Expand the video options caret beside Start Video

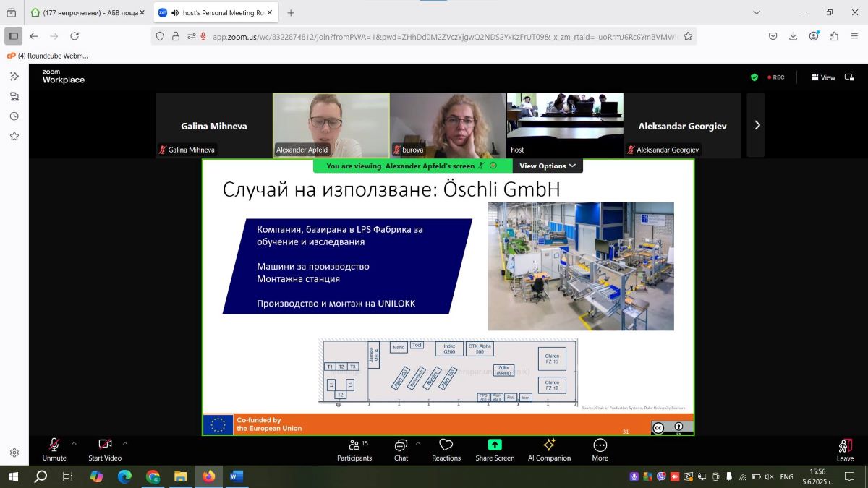tap(125, 443)
